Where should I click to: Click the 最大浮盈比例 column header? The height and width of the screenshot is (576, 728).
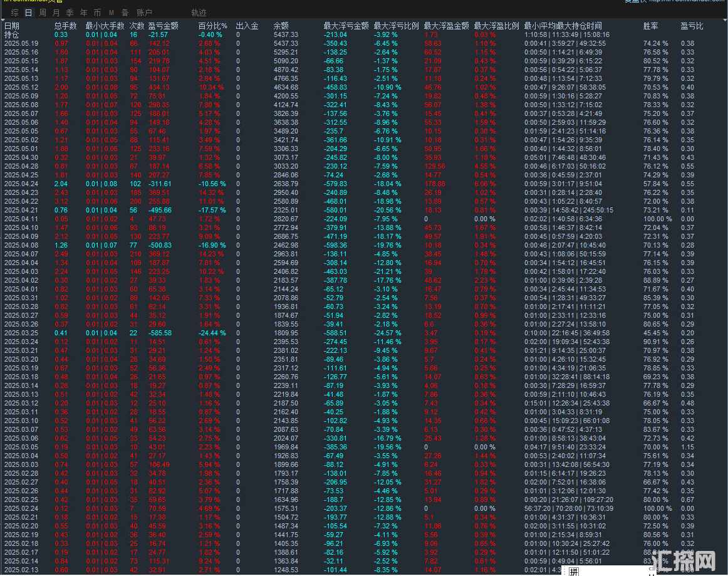497,26
